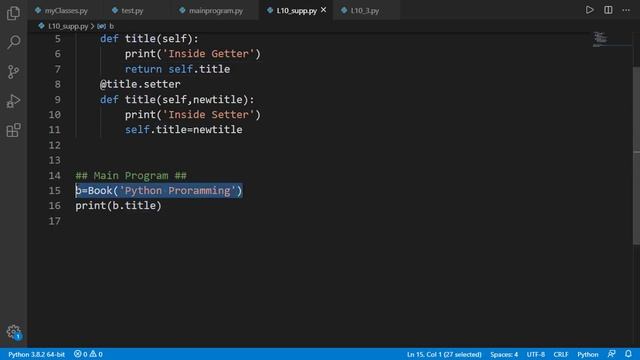The width and height of the screenshot is (640, 360).
Task: Open errors and warnings problems panel
Action: coord(88,354)
